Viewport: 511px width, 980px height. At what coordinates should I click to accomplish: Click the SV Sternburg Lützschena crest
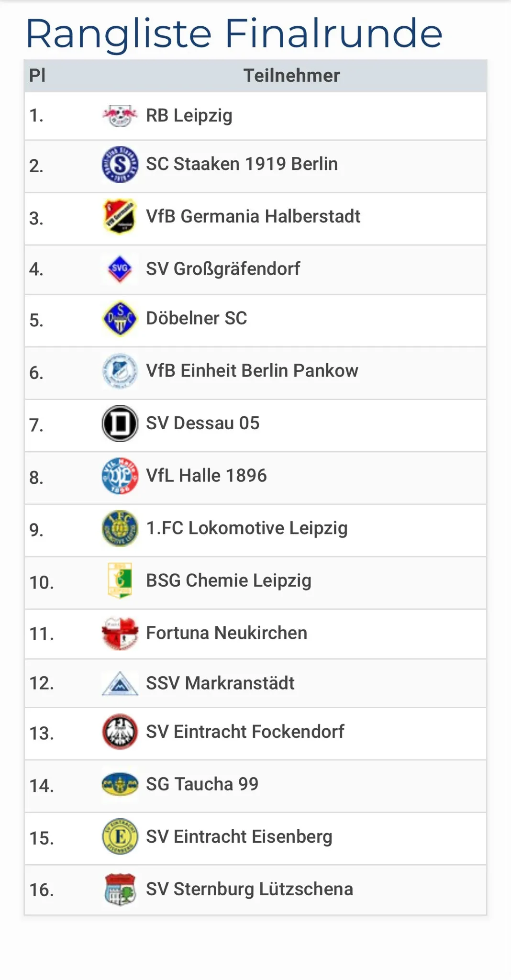tap(120, 890)
